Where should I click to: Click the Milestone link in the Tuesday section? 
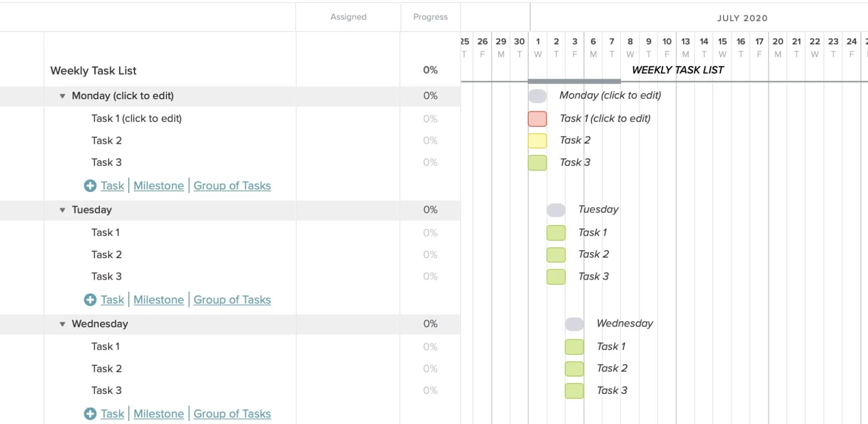point(158,300)
